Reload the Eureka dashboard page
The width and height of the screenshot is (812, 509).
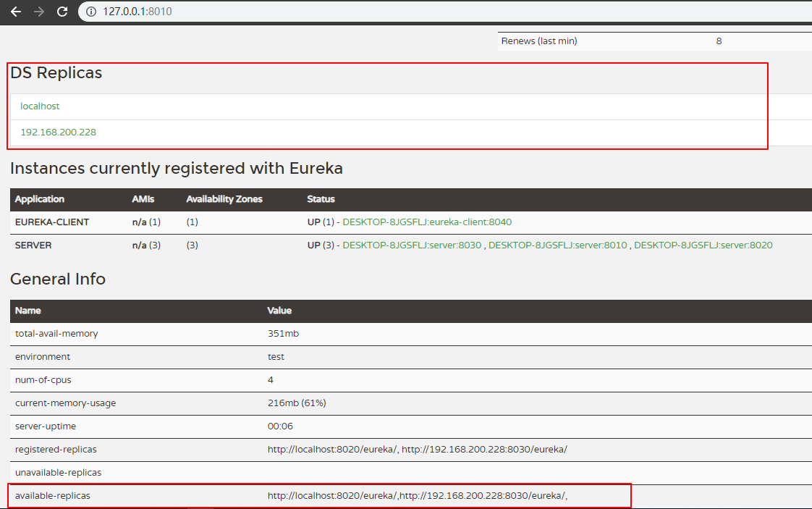[x=62, y=12]
